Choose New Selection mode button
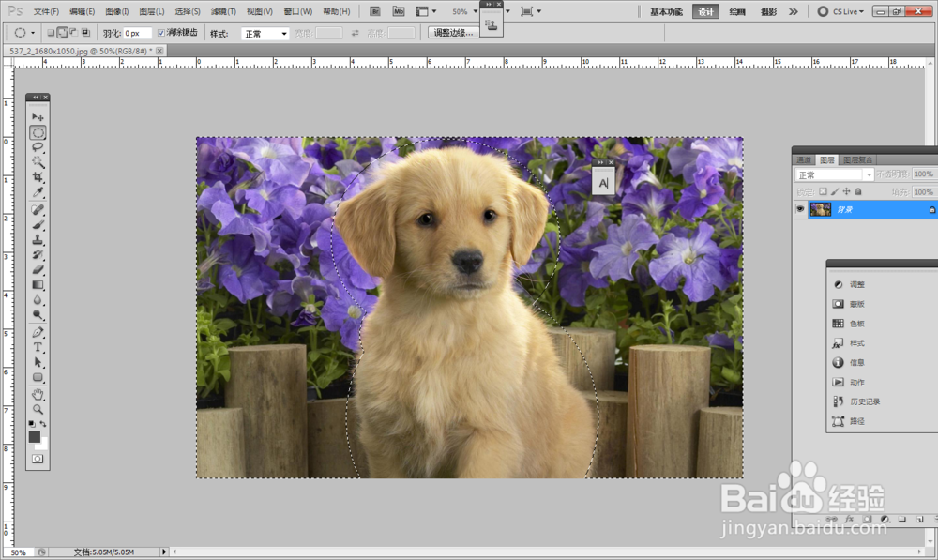Image resolution: width=938 pixels, height=560 pixels. pos(51,33)
